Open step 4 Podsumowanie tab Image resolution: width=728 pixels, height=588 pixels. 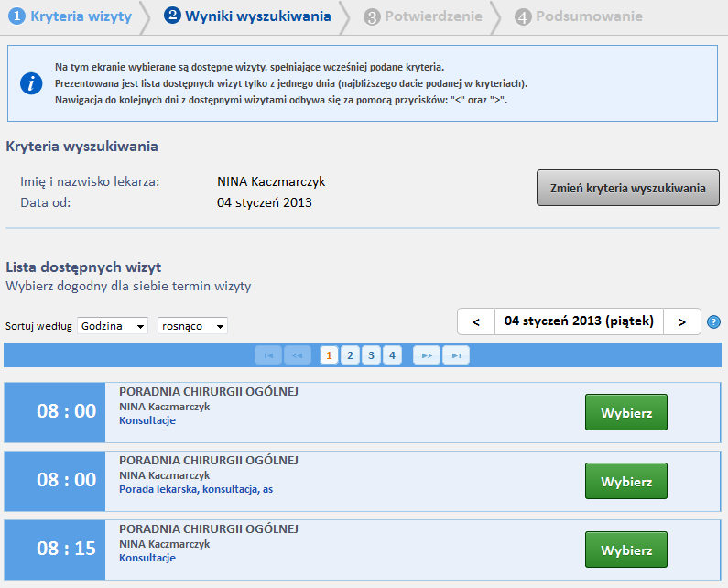pyautogui.click(x=579, y=16)
